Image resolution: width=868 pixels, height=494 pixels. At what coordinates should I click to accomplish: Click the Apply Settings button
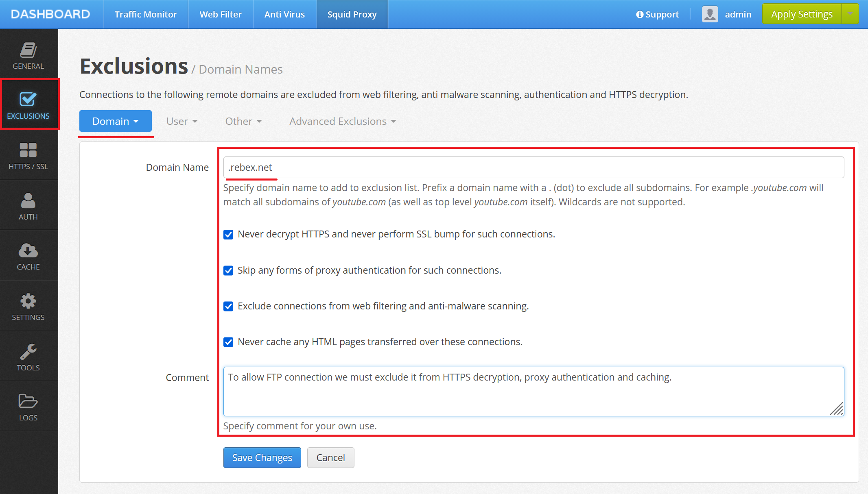tap(802, 14)
